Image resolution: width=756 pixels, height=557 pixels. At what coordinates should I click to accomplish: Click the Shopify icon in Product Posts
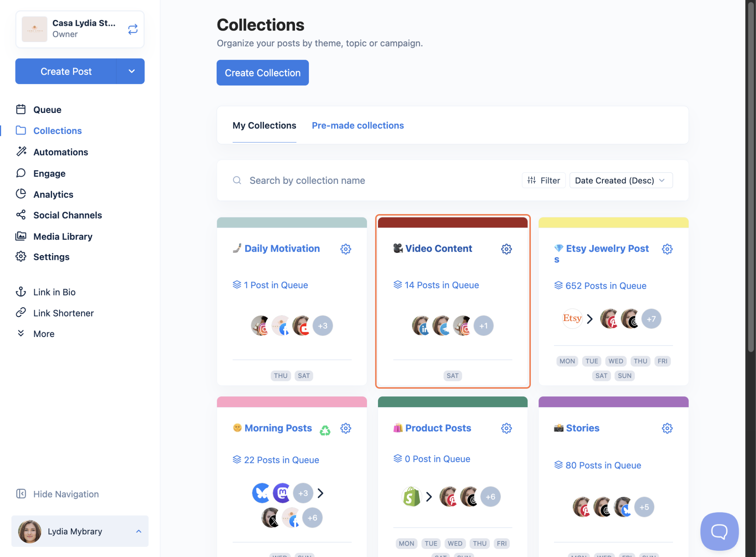coord(412,497)
